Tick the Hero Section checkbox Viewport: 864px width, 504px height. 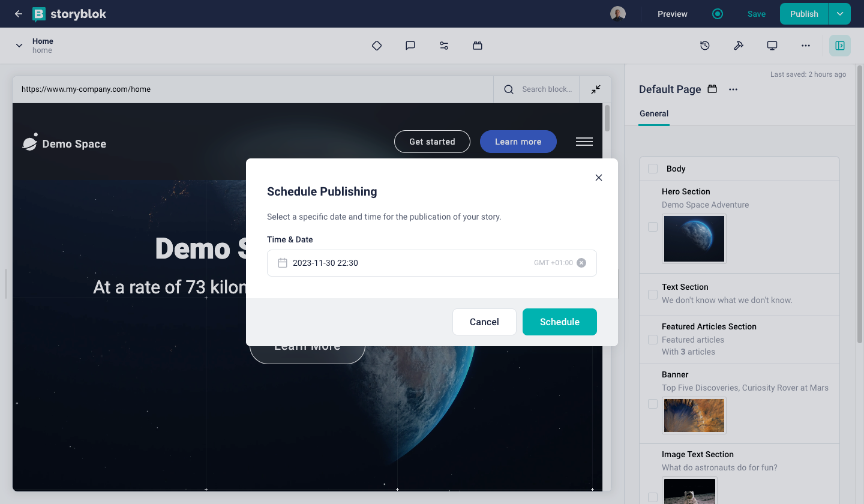point(653,227)
